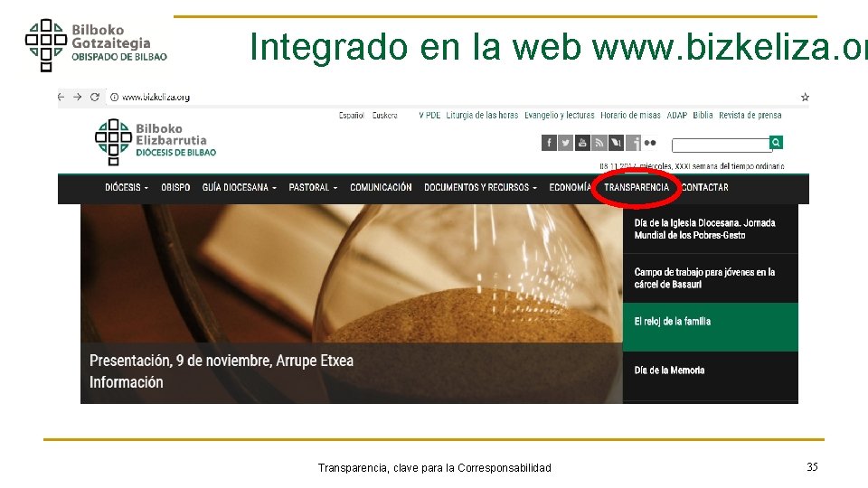Open the ADAP link
Viewport: 868px width, 488px height.
point(676,115)
